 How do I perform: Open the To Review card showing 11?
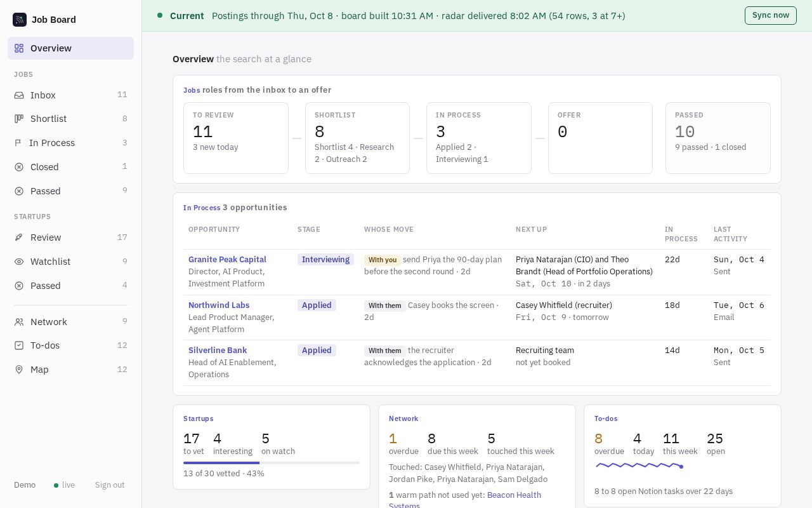pos(236,138)
